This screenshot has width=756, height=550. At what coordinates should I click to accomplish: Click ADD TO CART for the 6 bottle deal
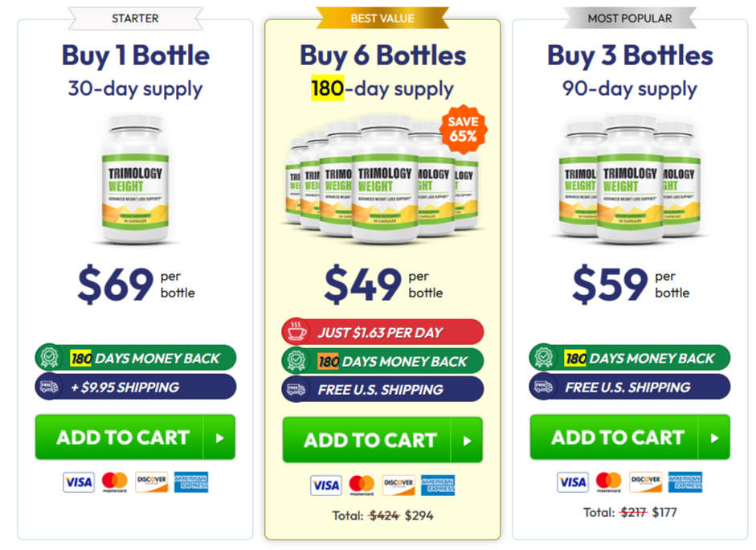click(x=382, y=440)
